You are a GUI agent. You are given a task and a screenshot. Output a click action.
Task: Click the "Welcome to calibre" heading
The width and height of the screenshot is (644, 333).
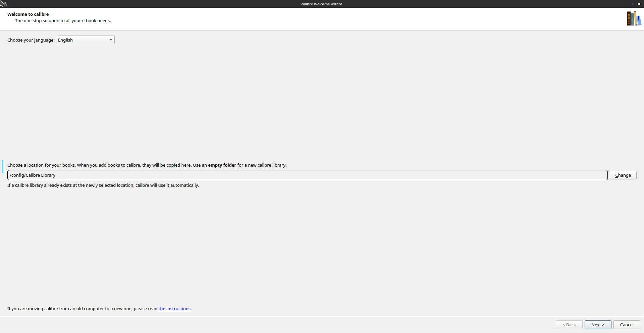point(28,14)
